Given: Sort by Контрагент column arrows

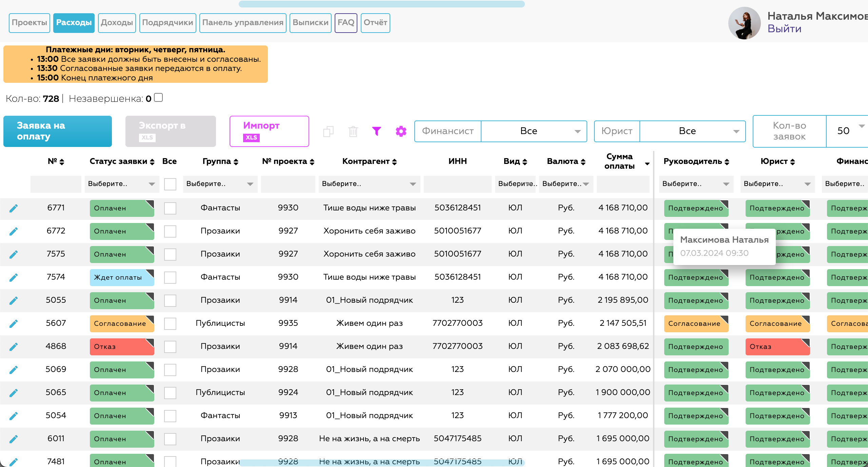Looking at the screenshot, I should [x=395, y=162].
